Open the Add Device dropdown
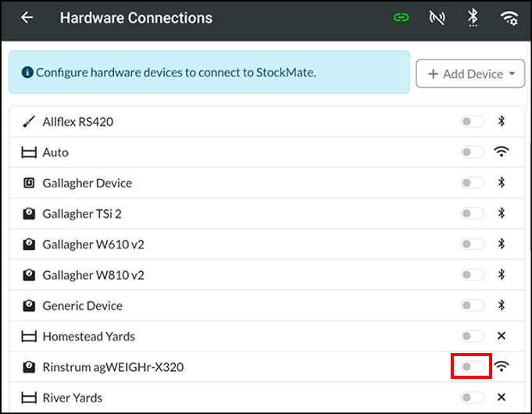 [x=470, y=73]
